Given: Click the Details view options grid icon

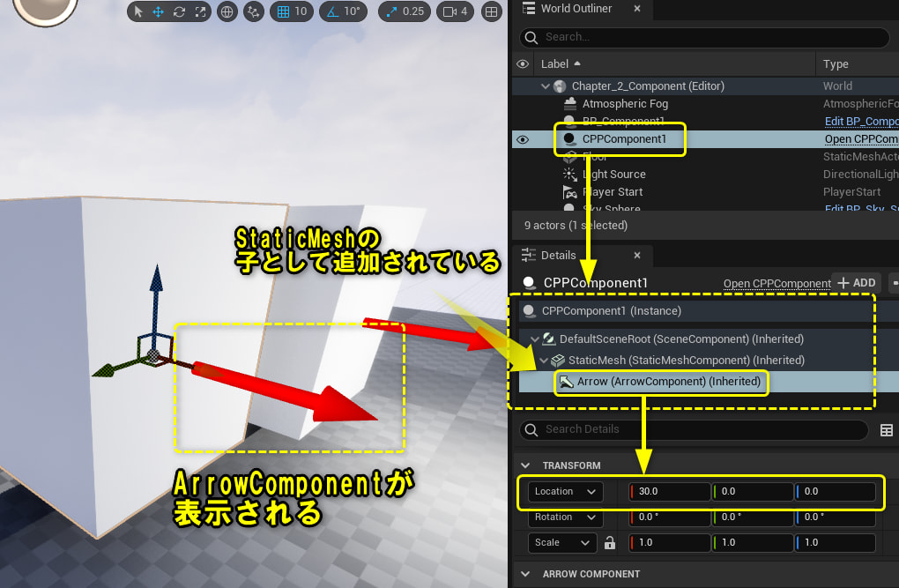Looking at the screenshot, I should (887, 429).
